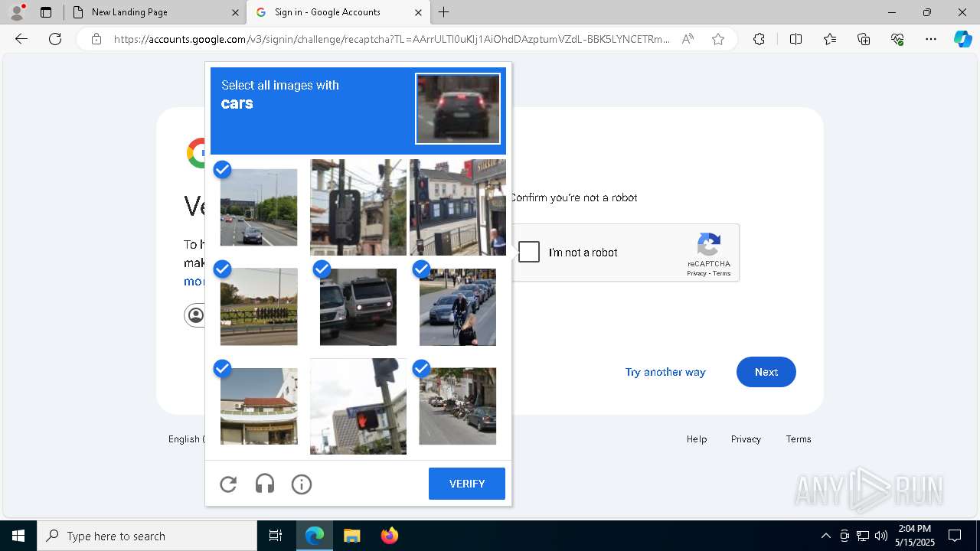Open Microsoft Edge from taskbar
980x551 pixels.
315,536
